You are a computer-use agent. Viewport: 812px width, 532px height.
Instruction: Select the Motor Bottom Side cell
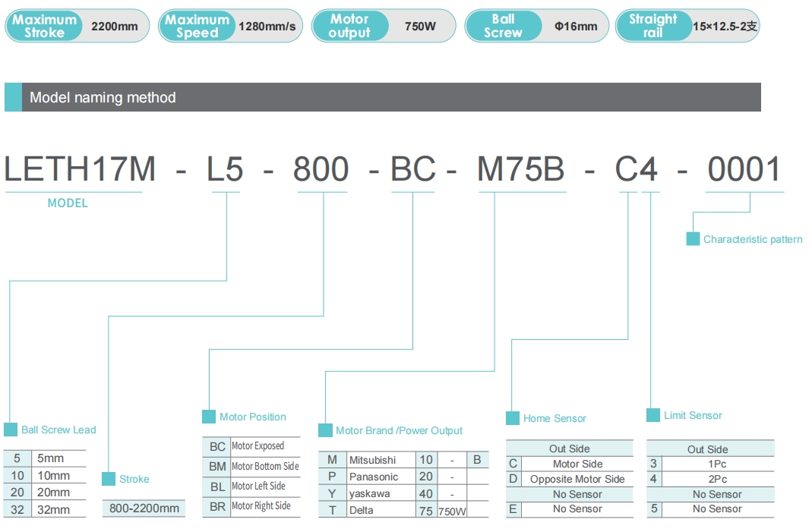[x=265, y=466]
